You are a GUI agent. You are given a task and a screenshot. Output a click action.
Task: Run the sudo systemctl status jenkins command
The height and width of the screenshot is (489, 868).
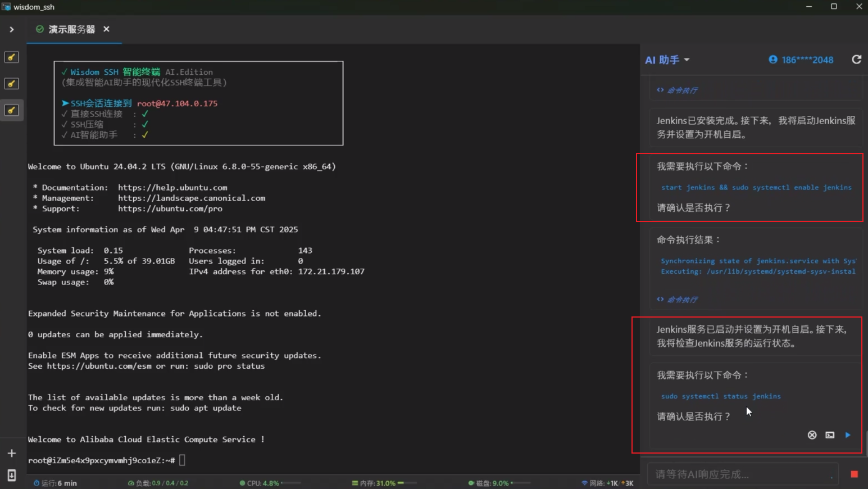[848, 435]
